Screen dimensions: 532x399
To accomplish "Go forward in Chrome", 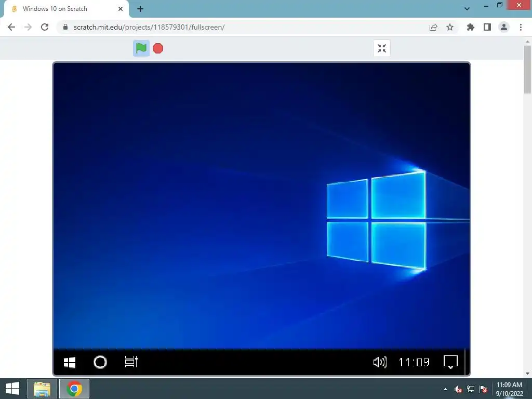I will pyautogui.click(x=28, y=27).
